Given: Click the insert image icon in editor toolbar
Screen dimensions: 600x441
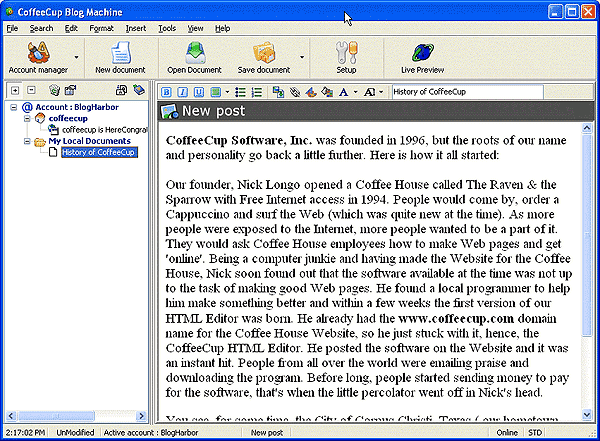Looking at the screenshot, I should click(x=327, y=92).
